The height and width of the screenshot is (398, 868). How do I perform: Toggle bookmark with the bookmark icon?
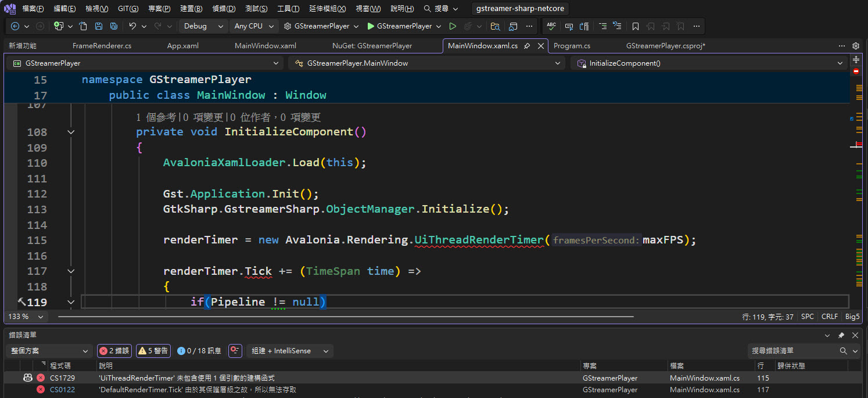[636, 26]
